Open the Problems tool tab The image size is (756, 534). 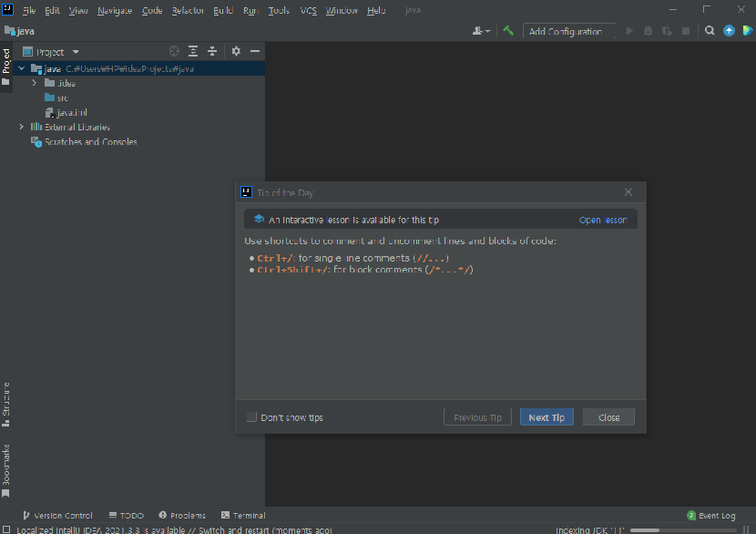(182, 515)
